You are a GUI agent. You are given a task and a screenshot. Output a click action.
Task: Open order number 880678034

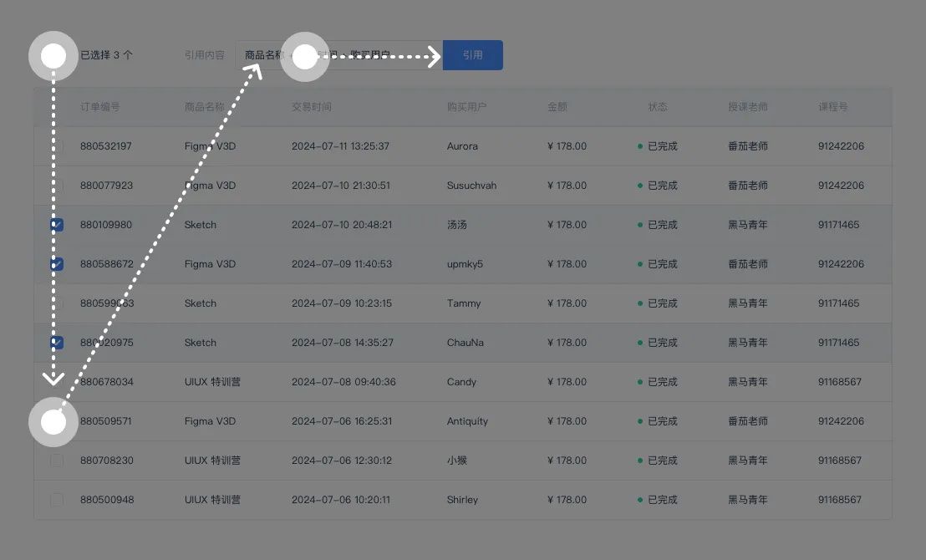[x=107, y=382]
